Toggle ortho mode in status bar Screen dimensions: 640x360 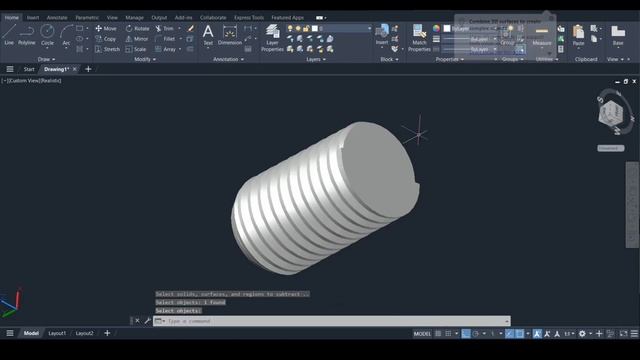pyautogui.click(x=466, y=333)
